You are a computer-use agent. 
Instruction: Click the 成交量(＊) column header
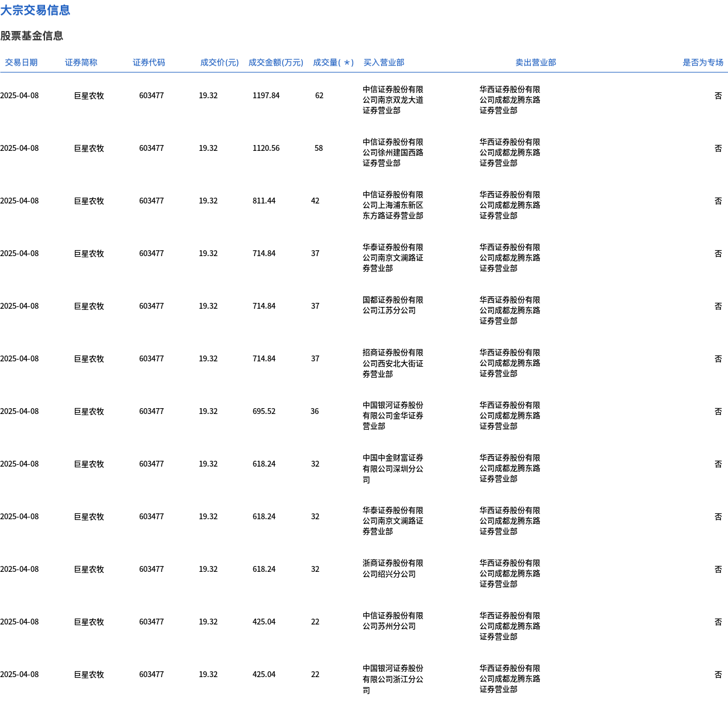333,63
